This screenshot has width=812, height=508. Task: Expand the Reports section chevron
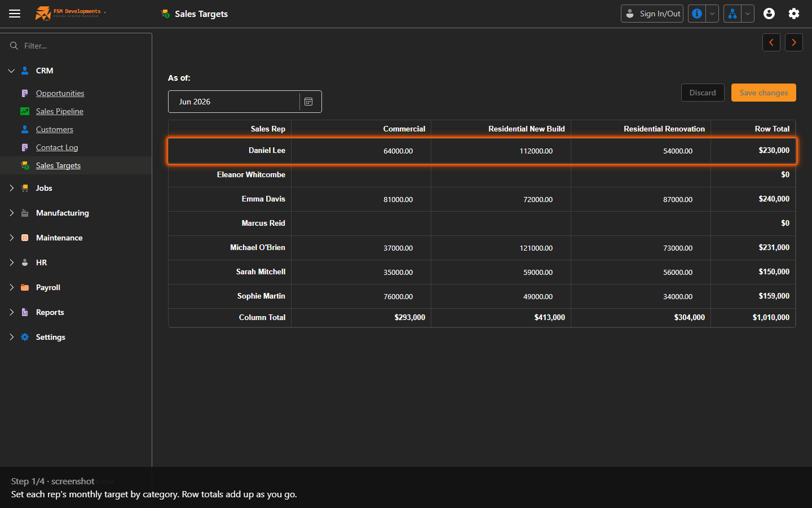[x=11, y=312]
